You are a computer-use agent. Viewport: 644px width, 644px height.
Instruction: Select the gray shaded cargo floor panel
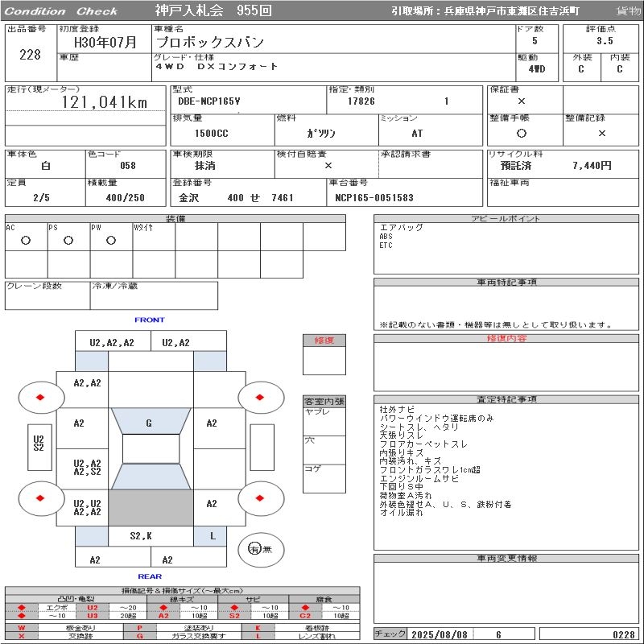pos(151,507)
